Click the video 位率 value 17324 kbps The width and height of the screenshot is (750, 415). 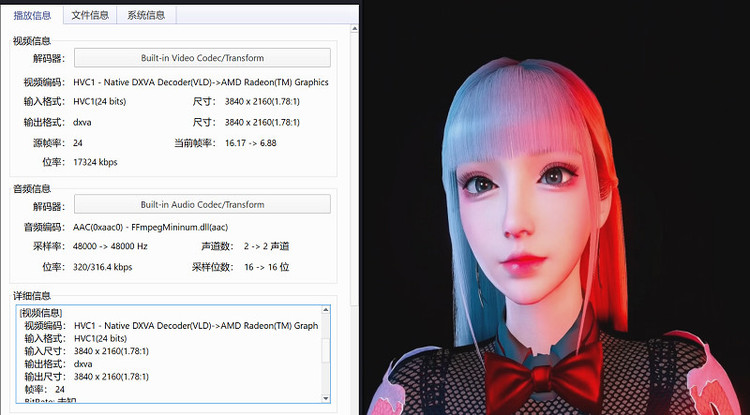[95, 162]
